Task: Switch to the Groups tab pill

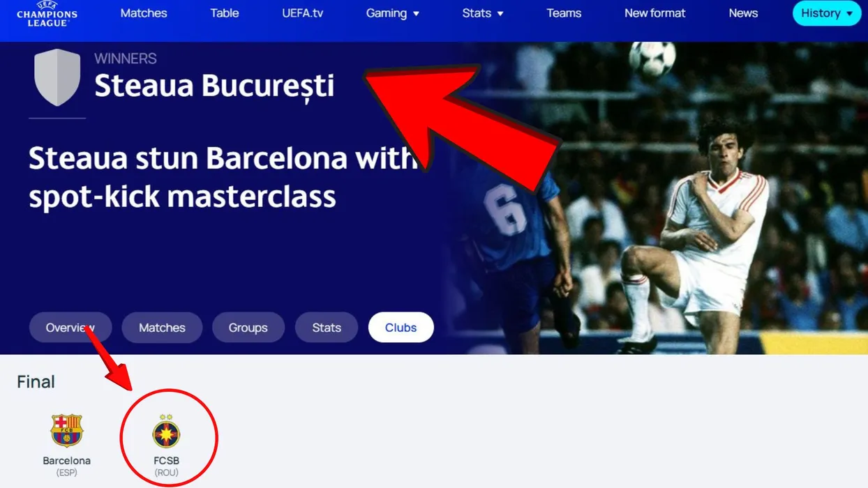Action: [248, 328]
